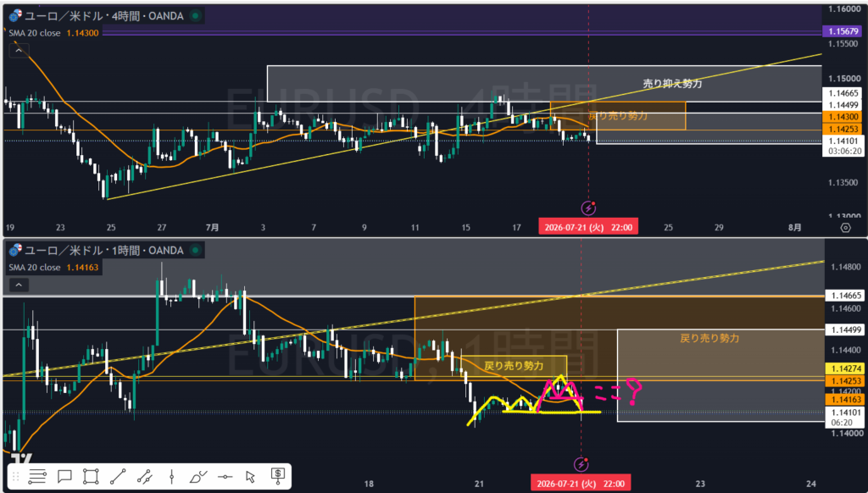Click the 1.14665 price label on 4-hour axis
Image resolution: width=868 pixels, height=493 pixels.
843,93
